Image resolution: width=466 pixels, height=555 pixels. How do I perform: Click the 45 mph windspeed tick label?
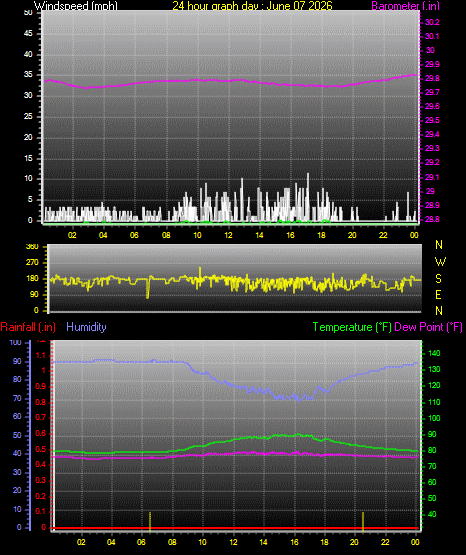coord(28,34)
